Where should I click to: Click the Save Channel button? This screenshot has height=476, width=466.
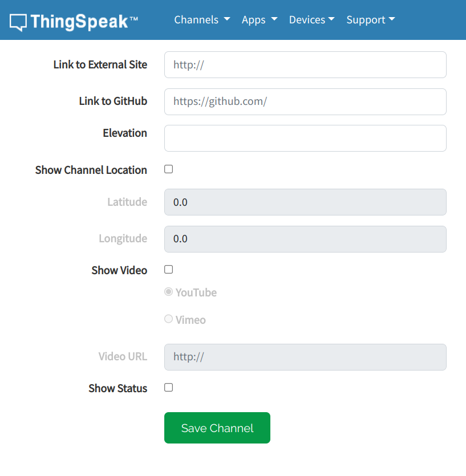point(217,428)
